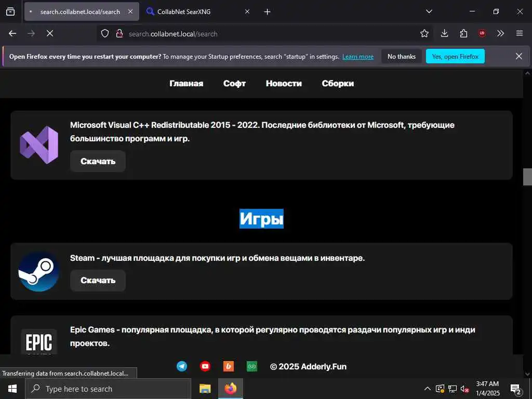Viewport: 532px width, 399px height.
Task: Click the Windows taskbar search box
Action: click(108, 389)
